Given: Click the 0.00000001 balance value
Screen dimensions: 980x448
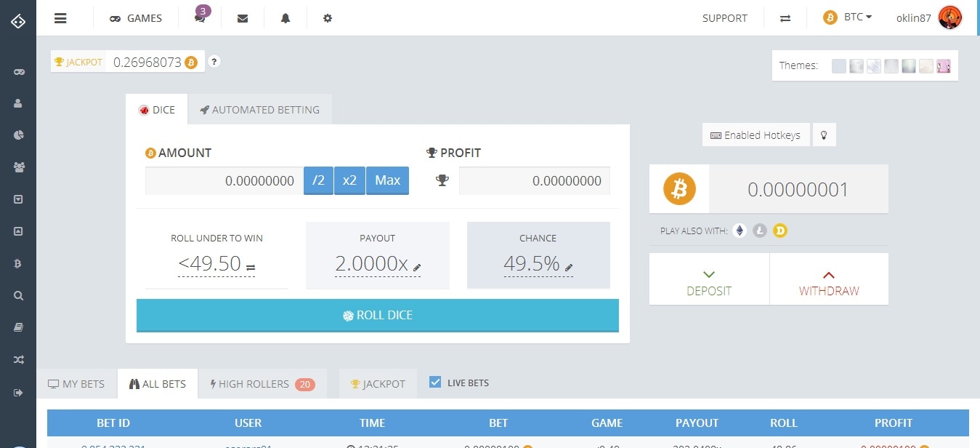Looking at the screenshot, I should (798, 190).
